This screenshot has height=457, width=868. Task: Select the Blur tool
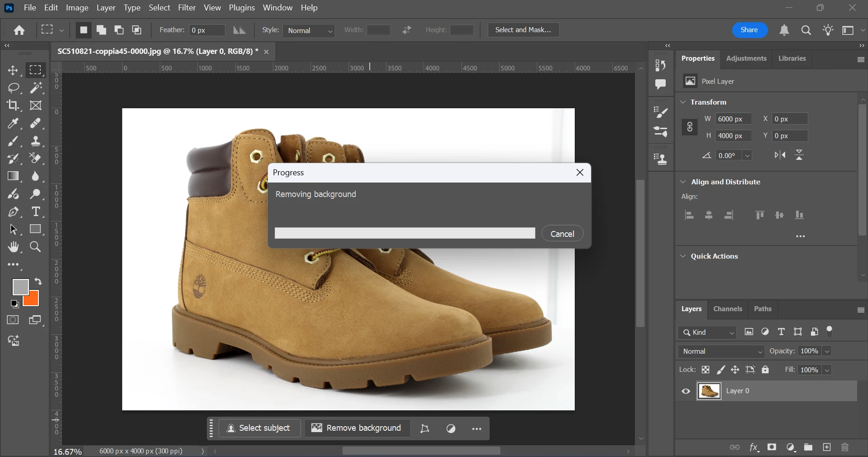tap(36, 176)
